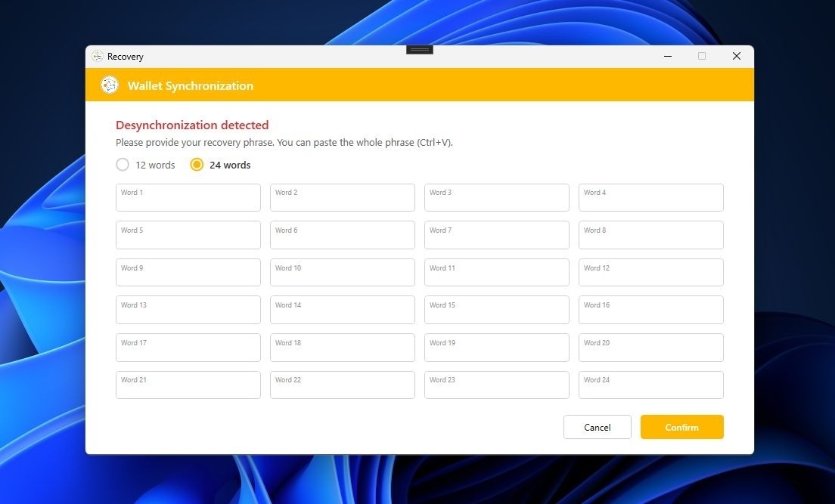This screenshot has width=835, height=504.
Task: Close the Recovery window
Action: (x=737, y=56)
